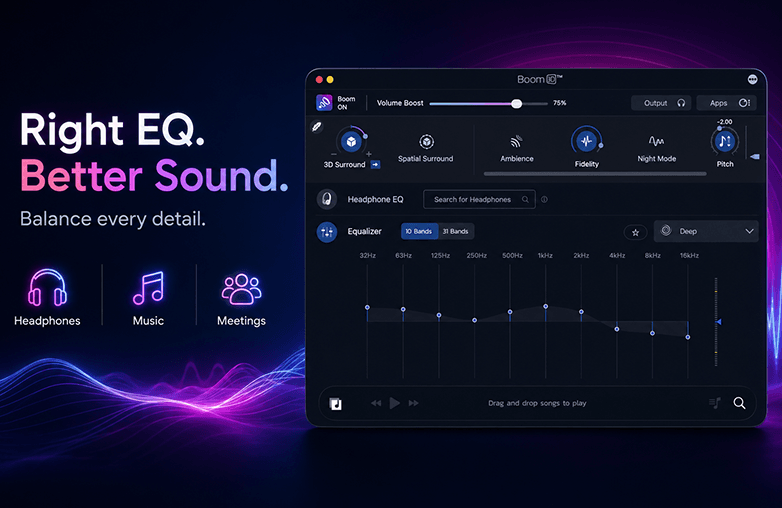Click the magnifier in headphone search
Image resolution: width=782 pixels, height=508 pixels.
coord(525,199)
